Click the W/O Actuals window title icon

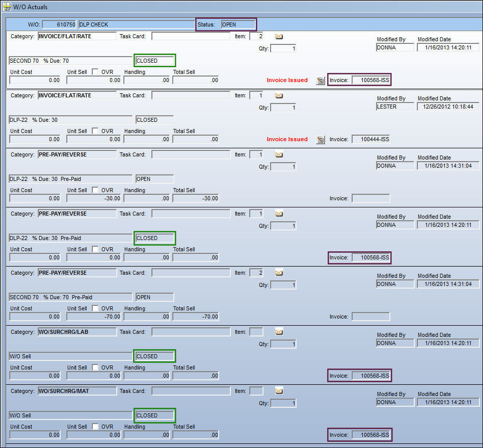click(x=7, y=7)
